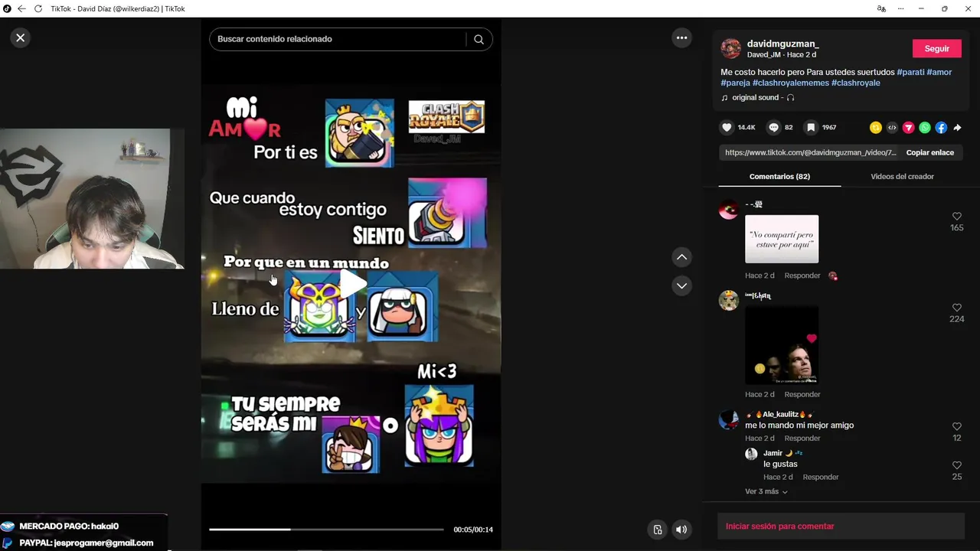Open the translate icon in title bar
980x551 pixels.
[881, 8]
